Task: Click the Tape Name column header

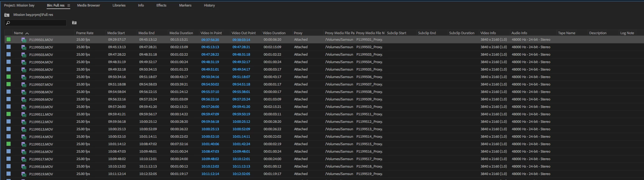Action: pyautogui.click(x=567, y=33)
